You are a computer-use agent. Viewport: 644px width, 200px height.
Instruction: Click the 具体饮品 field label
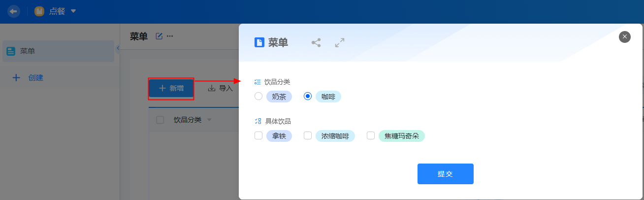point(277,121)
